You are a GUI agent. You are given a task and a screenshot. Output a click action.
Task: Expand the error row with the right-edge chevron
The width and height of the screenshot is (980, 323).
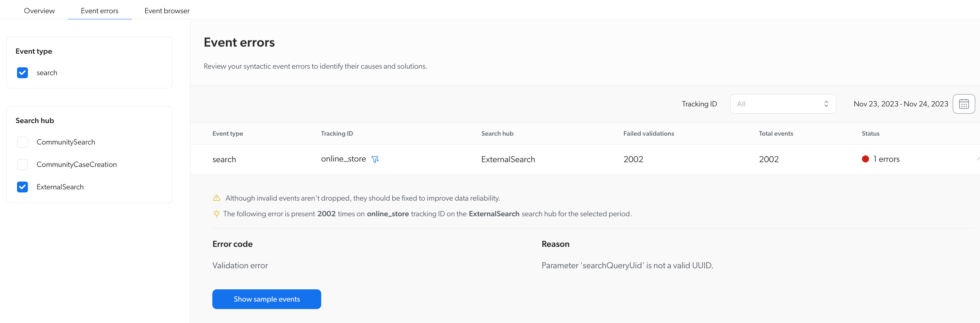click(x=977, y=159)
